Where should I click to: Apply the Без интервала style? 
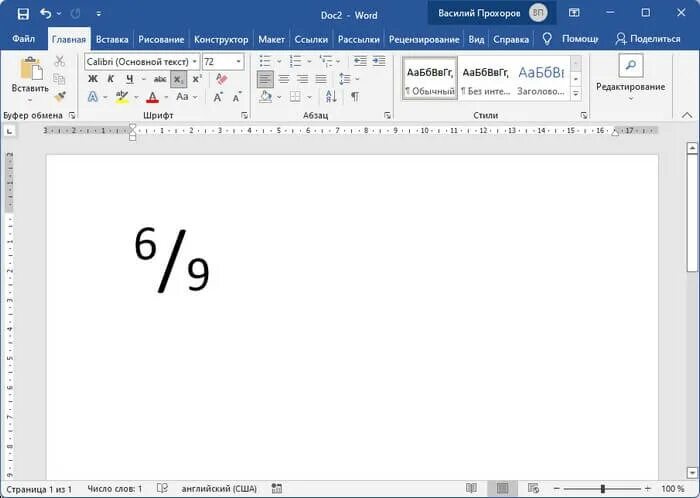(485, 79)
